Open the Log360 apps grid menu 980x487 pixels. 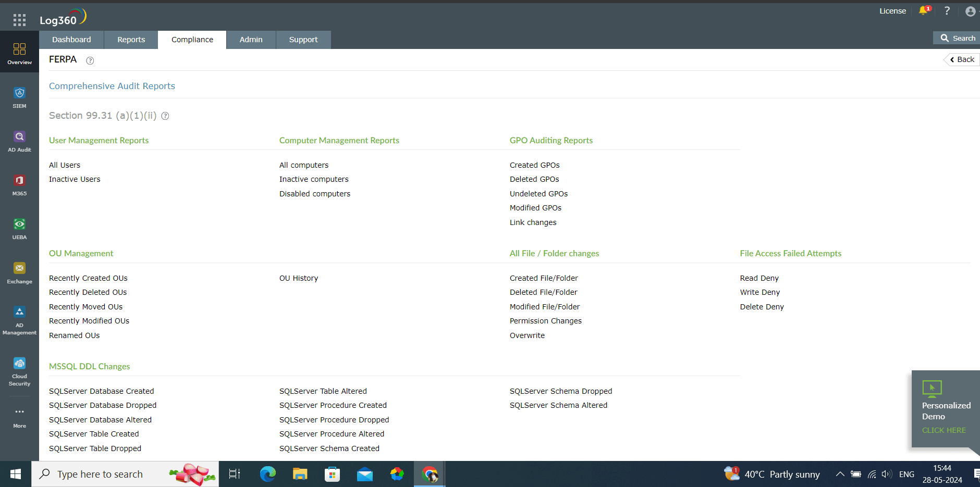19,20
